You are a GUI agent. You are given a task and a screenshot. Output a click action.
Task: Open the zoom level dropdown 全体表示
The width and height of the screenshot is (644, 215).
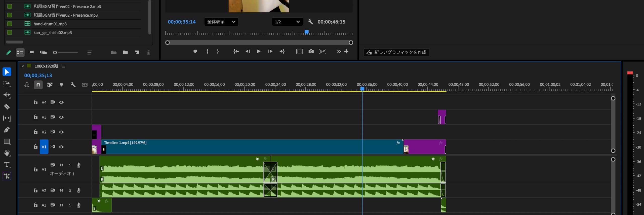[221, 22]
